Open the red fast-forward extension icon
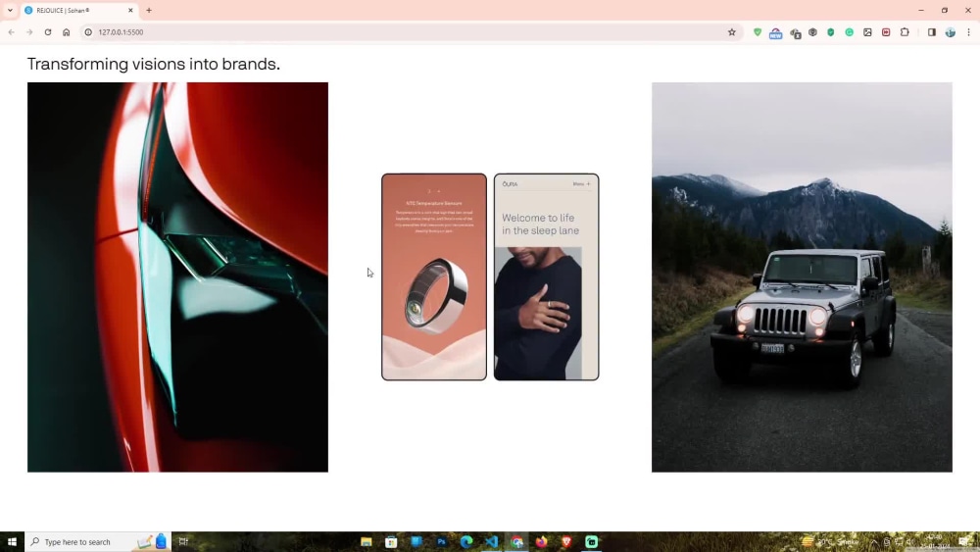The height and width of the screenshot is (552, 980). pos(886,32)
